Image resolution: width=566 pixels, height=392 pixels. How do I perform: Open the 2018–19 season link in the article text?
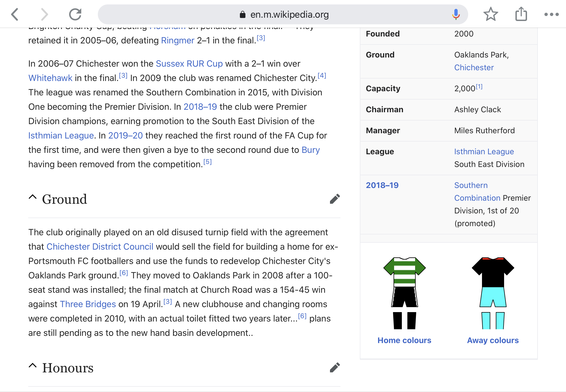point(200,107)
